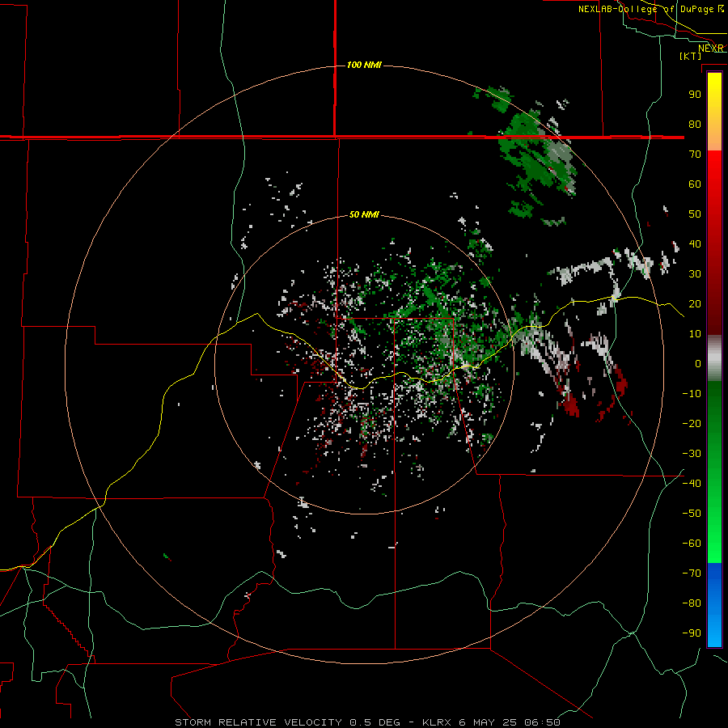Click the 60 value on velocity scale
728x728 pixels.
[695, 184]
